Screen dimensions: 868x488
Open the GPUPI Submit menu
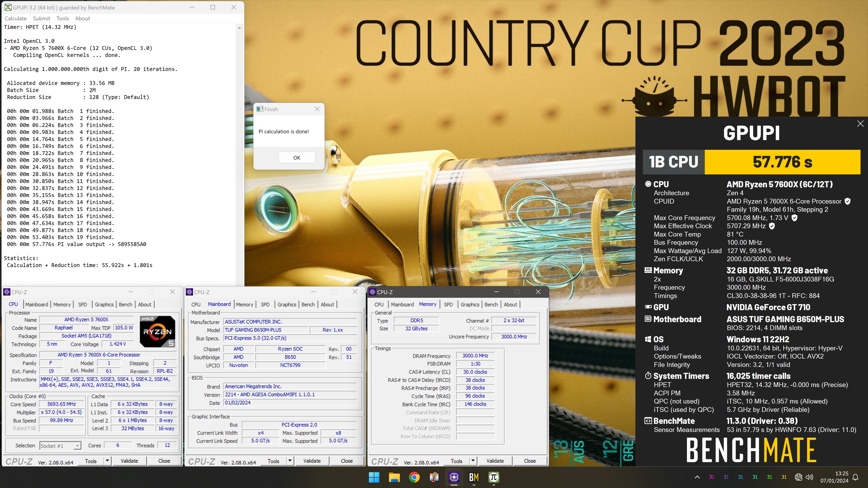(x=41, y=19)
